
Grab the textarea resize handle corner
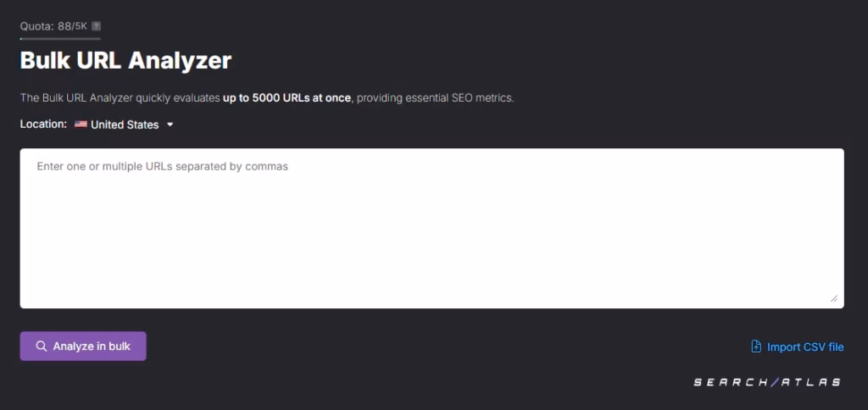(x=834, y=298)
